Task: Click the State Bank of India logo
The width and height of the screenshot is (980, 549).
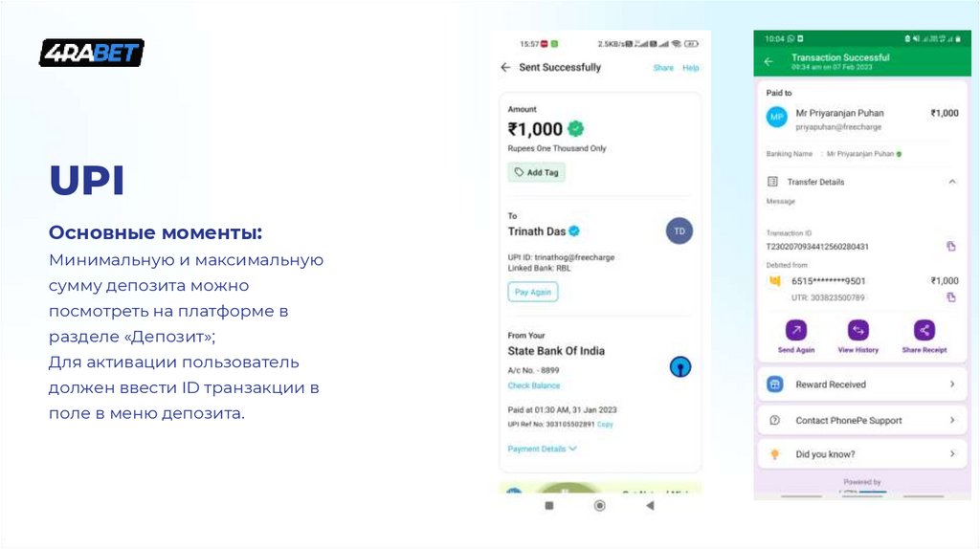Action: click(x=680, y=365)
